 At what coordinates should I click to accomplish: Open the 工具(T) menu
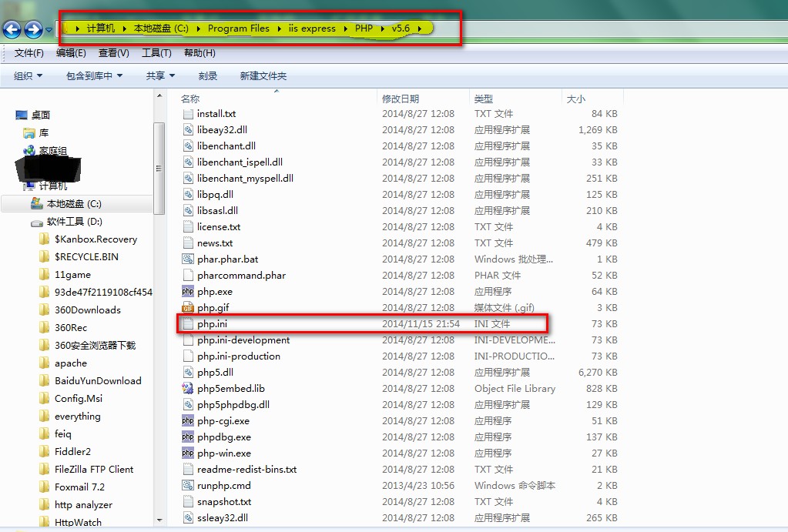(156, 53)
